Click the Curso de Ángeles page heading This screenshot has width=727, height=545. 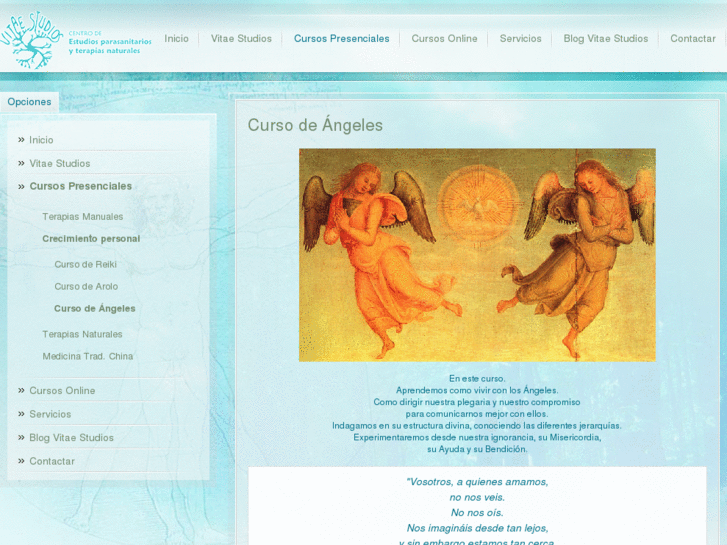pyautogui.click(x=315, y=125)
